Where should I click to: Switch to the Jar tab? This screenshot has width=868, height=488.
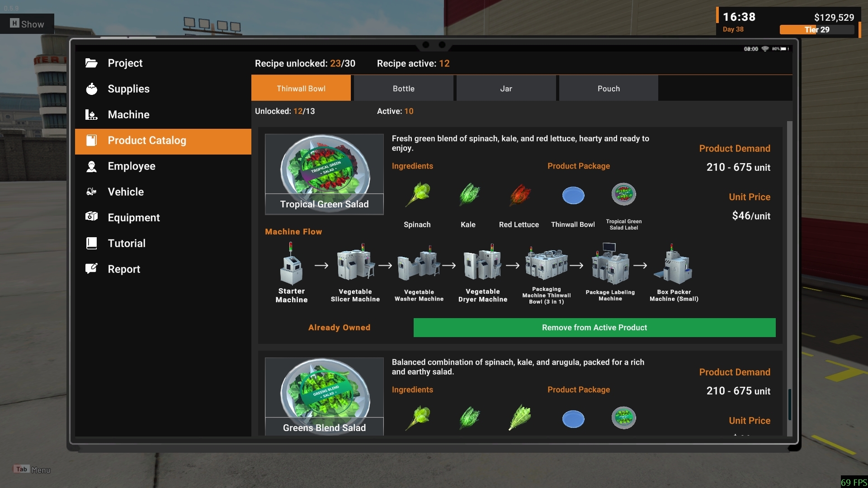pyautogui.click(x=506, y=89)
